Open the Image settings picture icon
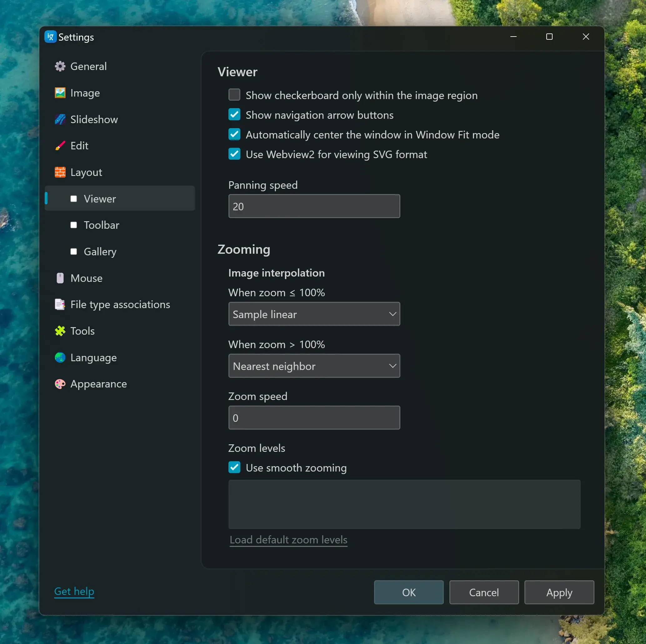 [x=60, y=93]
